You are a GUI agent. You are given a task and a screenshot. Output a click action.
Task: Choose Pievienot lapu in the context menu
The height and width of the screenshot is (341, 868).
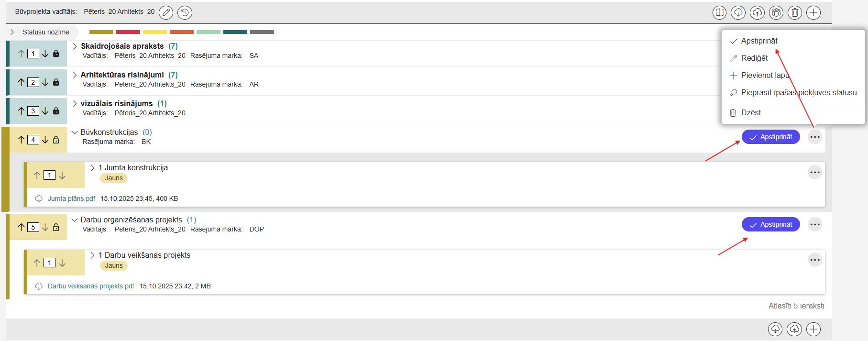764,76
